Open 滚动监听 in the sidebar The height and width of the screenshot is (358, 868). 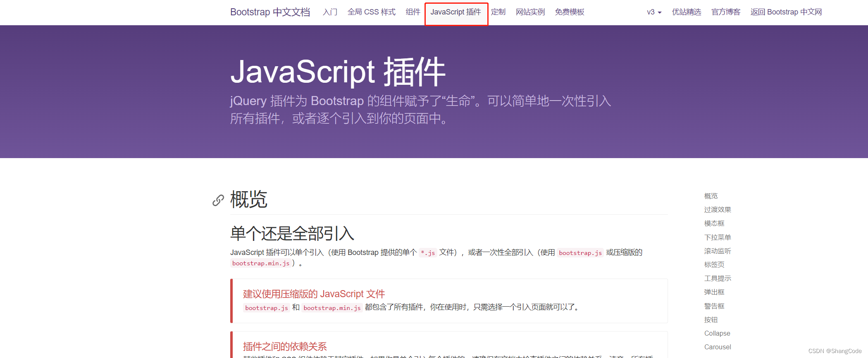(718, 251)
